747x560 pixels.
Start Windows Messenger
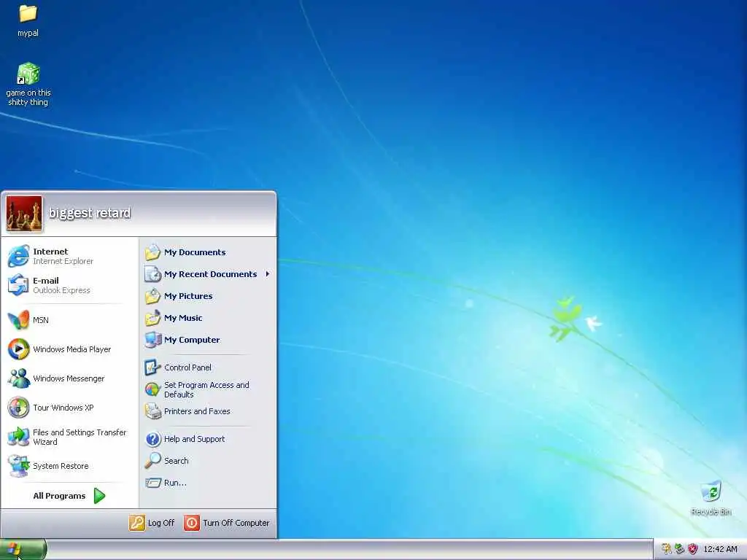69,378
